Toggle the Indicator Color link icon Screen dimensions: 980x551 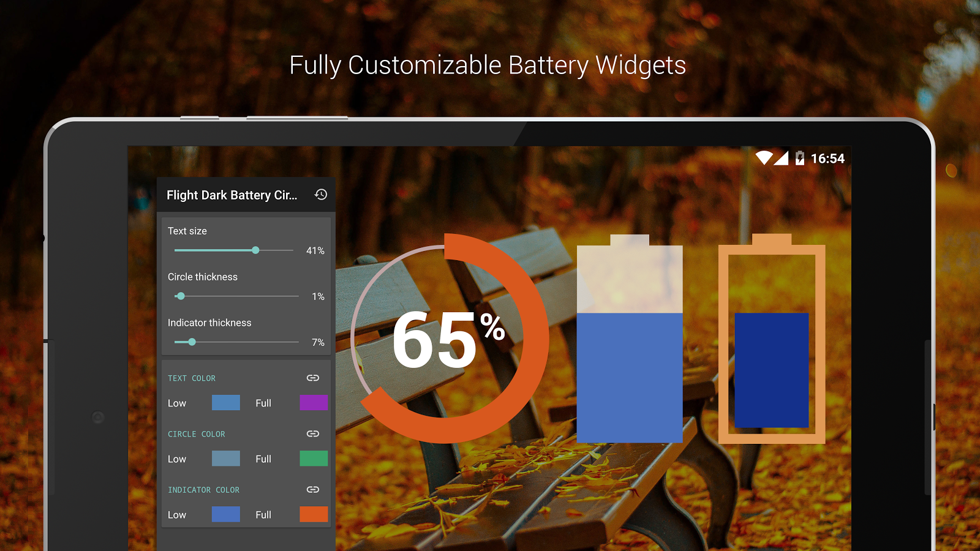[313, 489]
